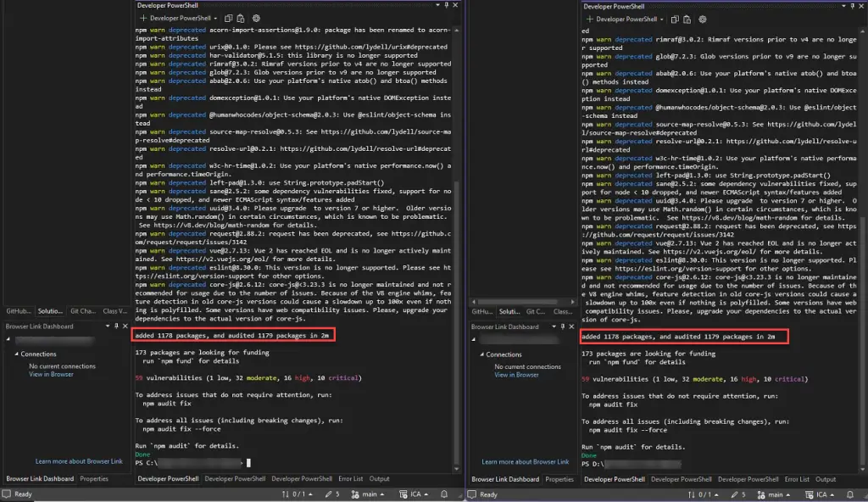Viewport: 868px width, 502px height.
Task: Close the left Browser Link Dashboard panel
Action: 125,326
